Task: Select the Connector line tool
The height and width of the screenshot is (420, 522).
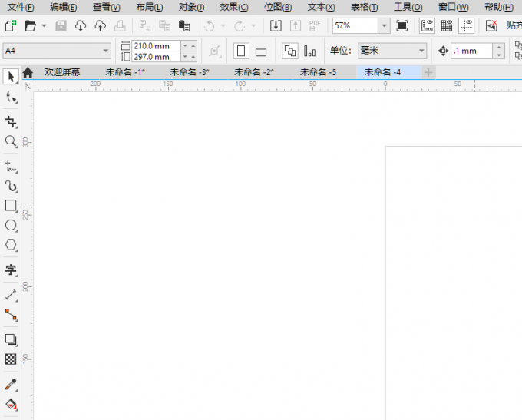Action: point(12,314)
